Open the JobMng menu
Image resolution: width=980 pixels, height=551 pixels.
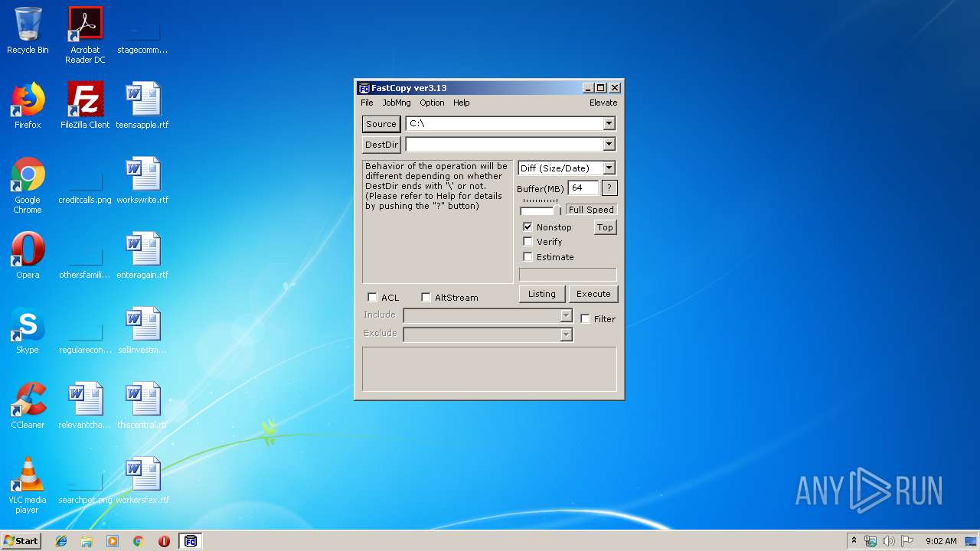[397, 103]
